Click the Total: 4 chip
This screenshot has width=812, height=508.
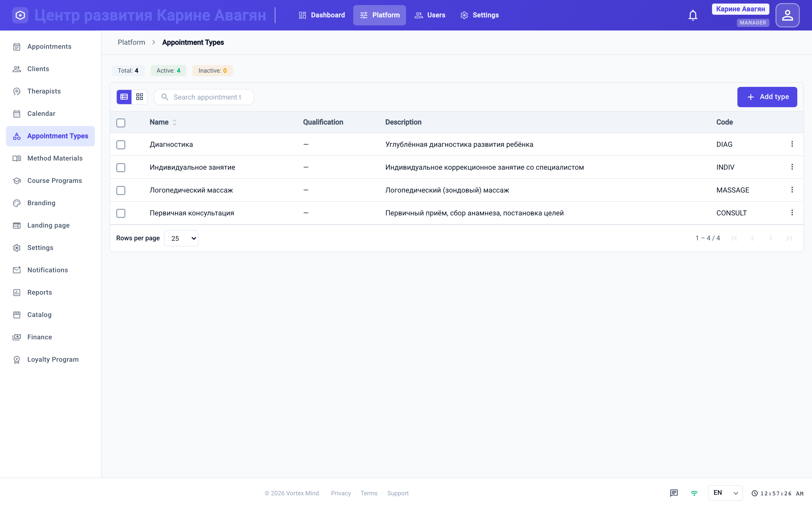pos(128,71)
